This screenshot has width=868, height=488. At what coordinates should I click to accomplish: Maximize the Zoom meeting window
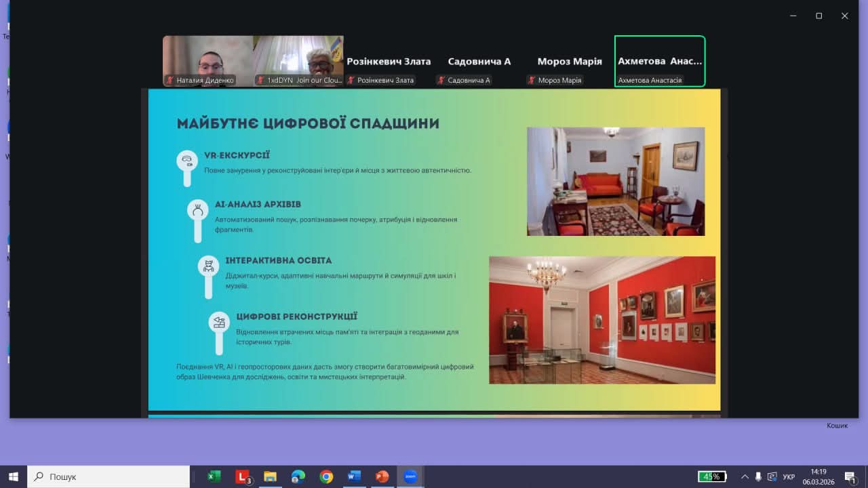[x=818, y=16]
